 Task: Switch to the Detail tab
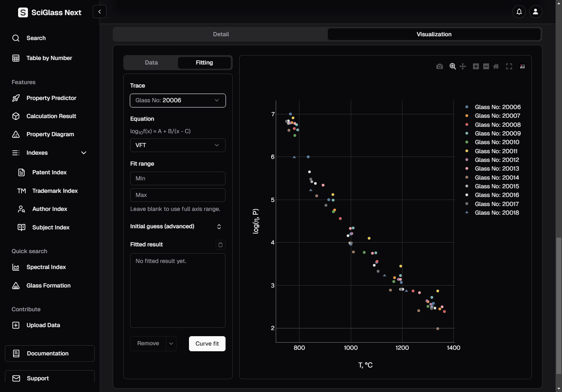click(x=221, y=34)
